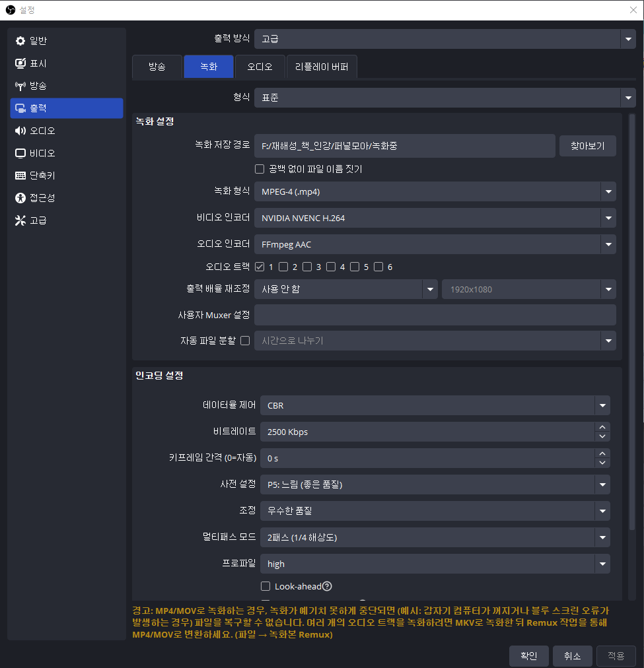The image size is (644, 668).
Task: Switch to the 녹화 tab
Action: point(209,67)
